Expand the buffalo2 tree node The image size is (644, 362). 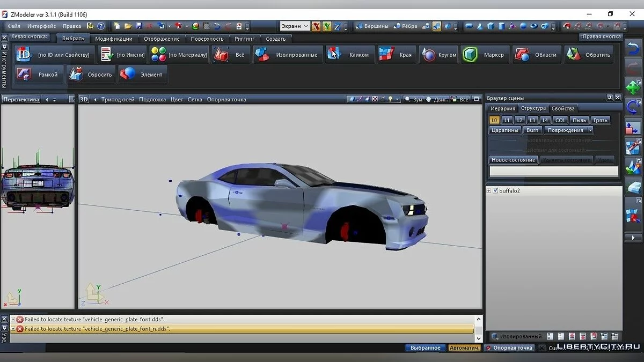(x=489, y=191)
